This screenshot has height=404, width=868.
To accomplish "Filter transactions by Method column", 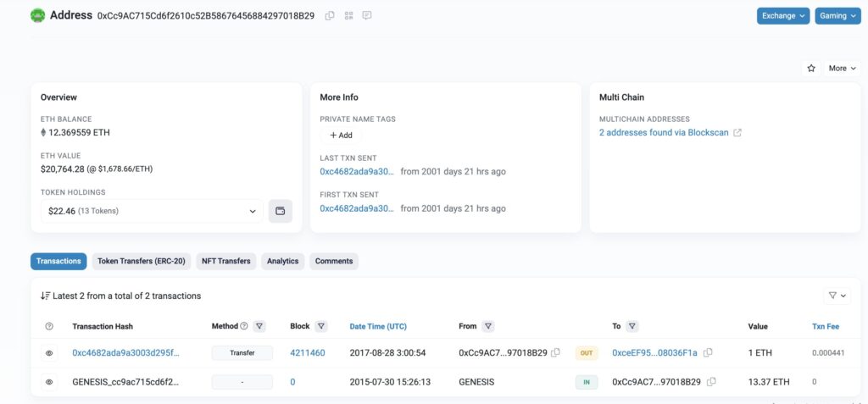I will pyautogui.click(x=259, y=326).
